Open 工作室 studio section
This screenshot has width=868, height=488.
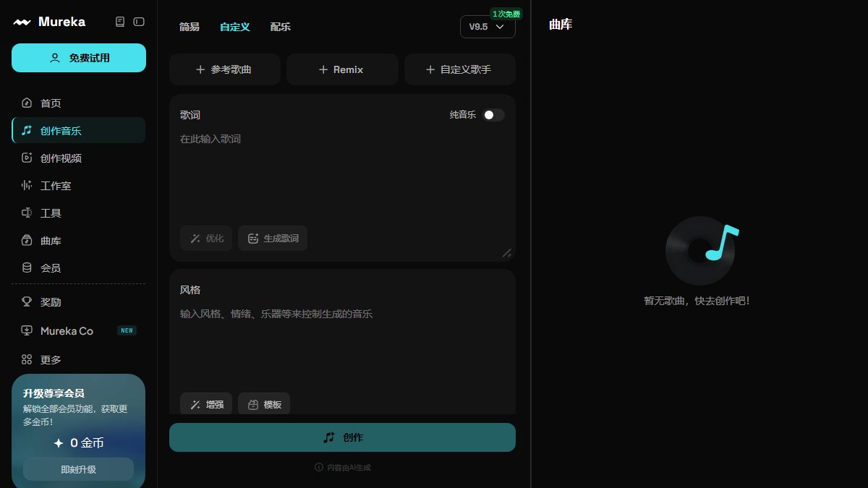(x=78, y=186)
